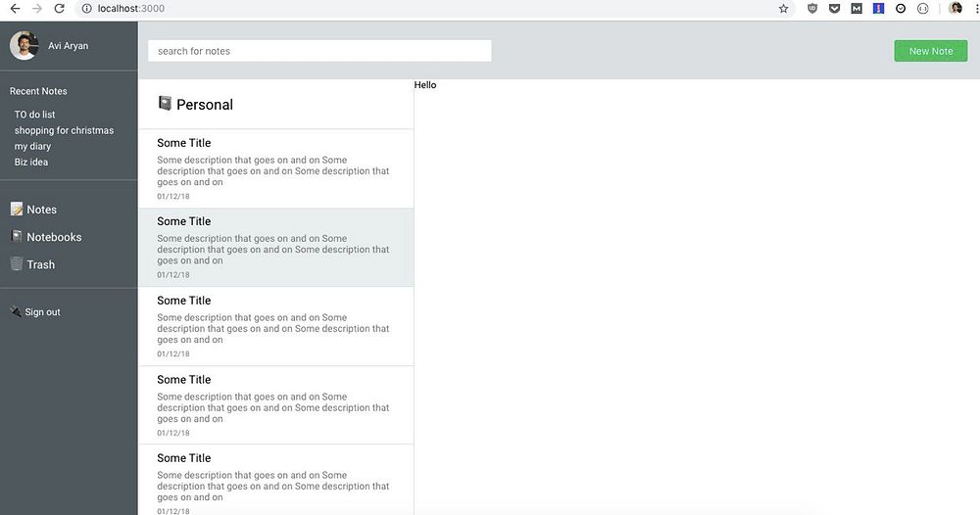Open the circular checkmark extension icon
The height and width of the screenshot is (515, 980).
click(901, 9)
